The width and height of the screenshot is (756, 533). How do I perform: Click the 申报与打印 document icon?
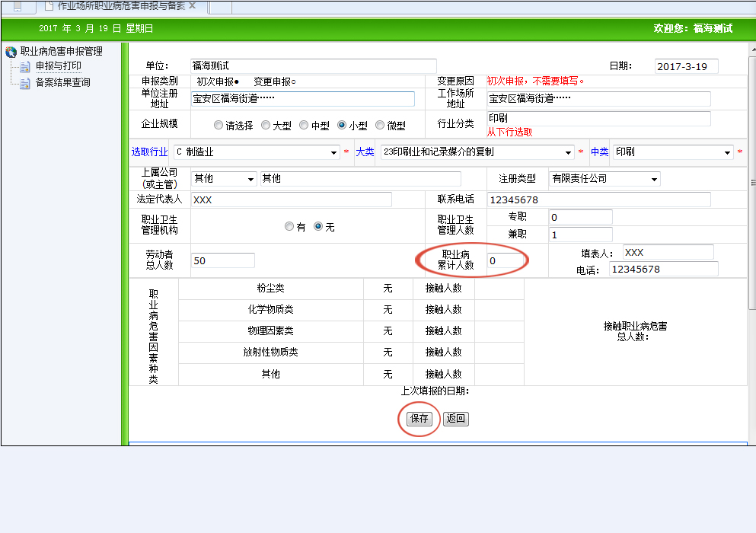pos(25,67)
